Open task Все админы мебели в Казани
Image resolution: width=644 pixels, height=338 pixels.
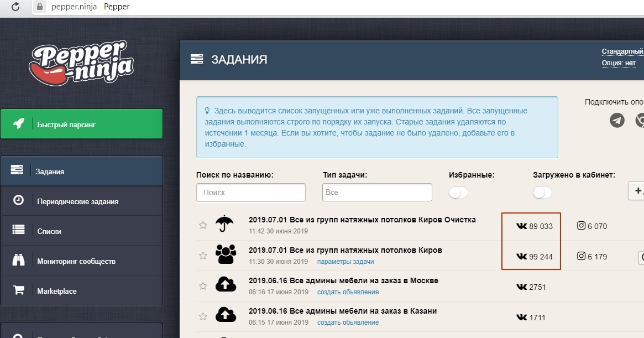pyautogui.click(x=343, y=311)
